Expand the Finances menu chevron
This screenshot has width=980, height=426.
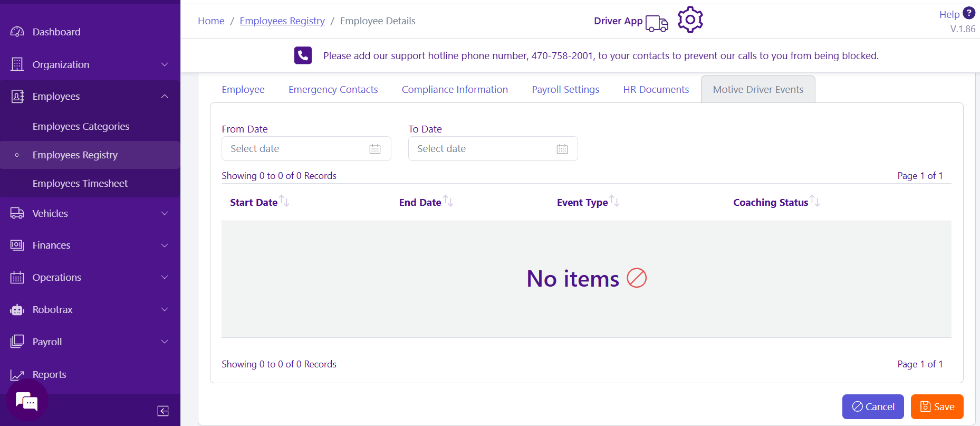[165, 245]
